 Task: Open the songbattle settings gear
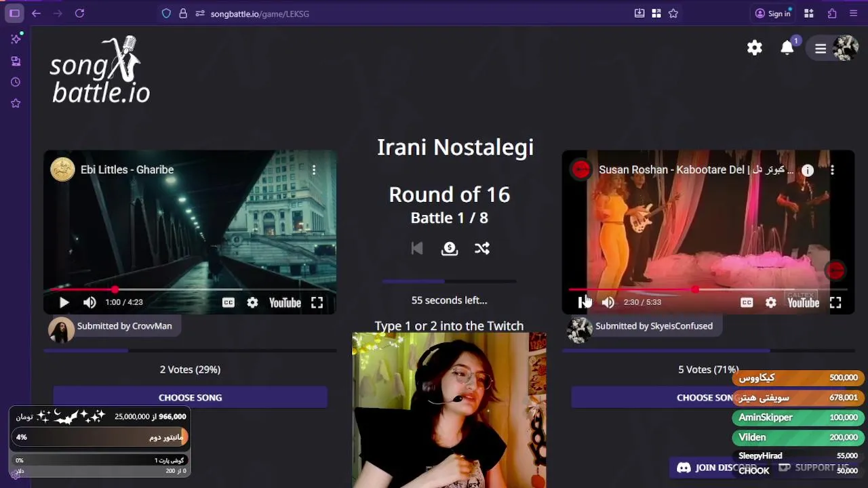click(x=755, y=48)
